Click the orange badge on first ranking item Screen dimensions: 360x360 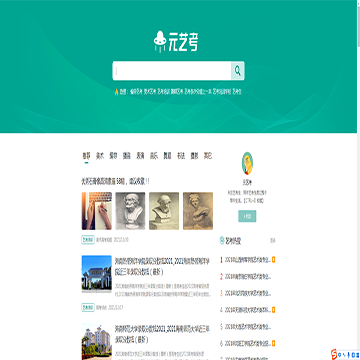[x=274, y=259]
